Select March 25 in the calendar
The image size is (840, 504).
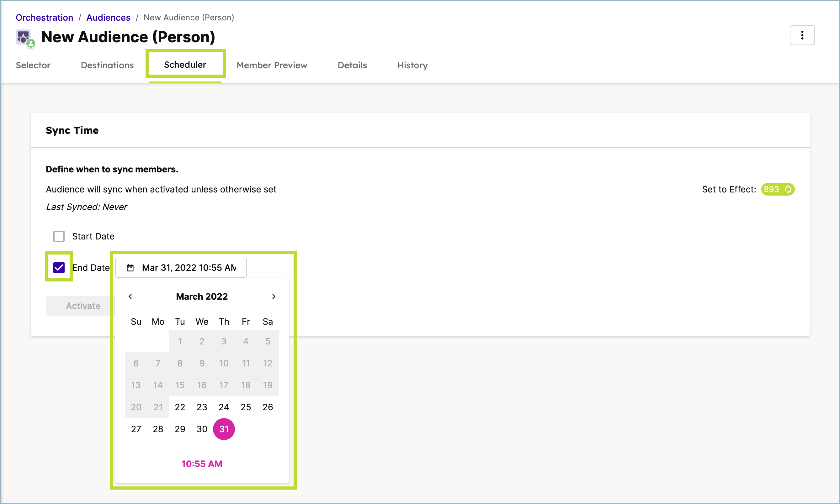(246, 407)
